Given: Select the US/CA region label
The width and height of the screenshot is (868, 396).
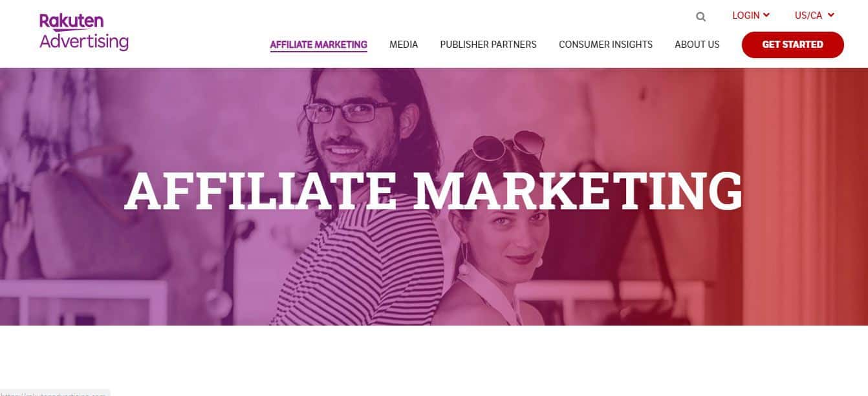Looking at the screenshot, I should (x=808, y=16).
